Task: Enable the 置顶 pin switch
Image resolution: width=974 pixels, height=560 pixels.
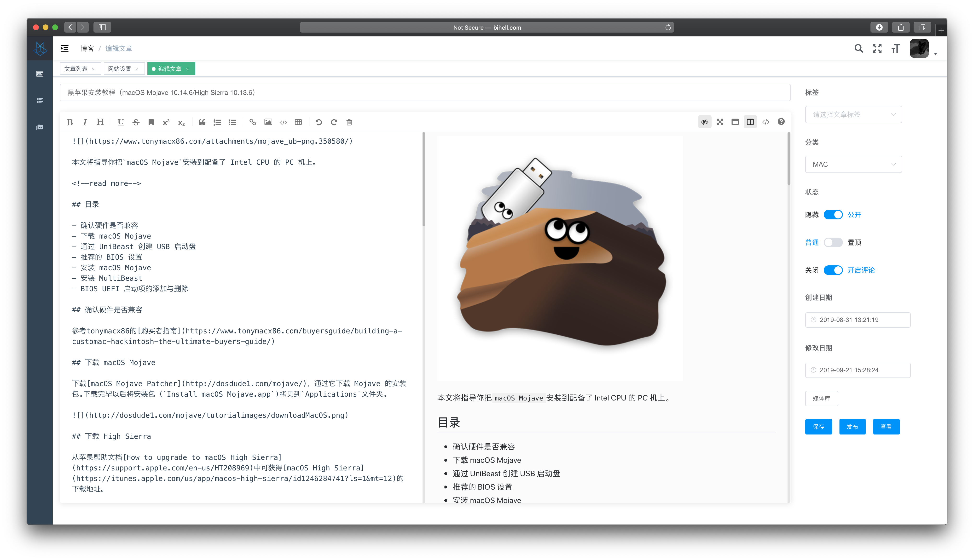Action: pyautogui.click(x=833, y=242)
